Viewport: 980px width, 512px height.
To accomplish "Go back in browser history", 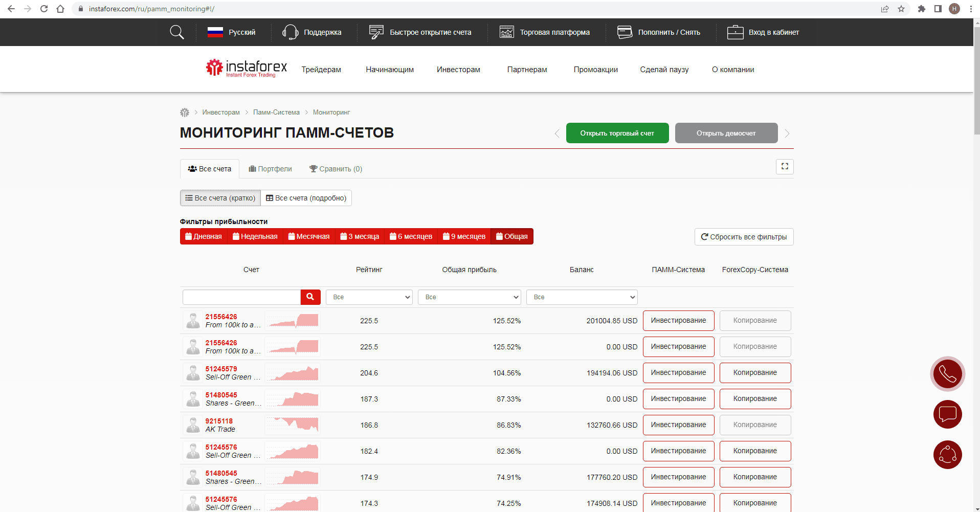I will coord(11,9).
